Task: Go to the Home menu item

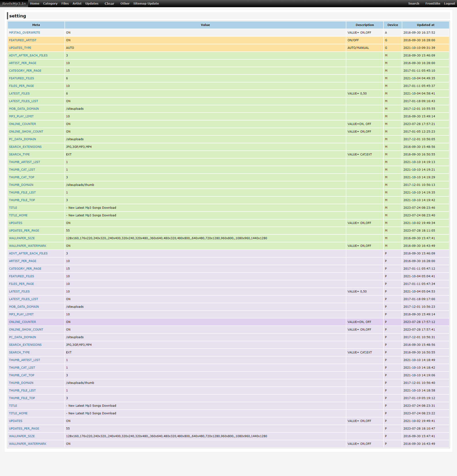Action: 35,4
